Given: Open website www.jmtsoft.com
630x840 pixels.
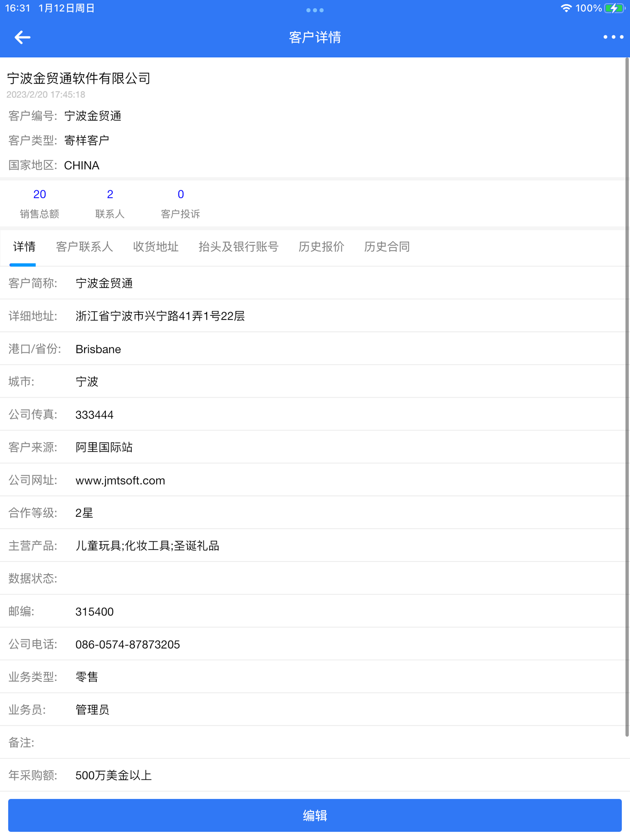Looking at the screenshot, I should tap(120, 480).
